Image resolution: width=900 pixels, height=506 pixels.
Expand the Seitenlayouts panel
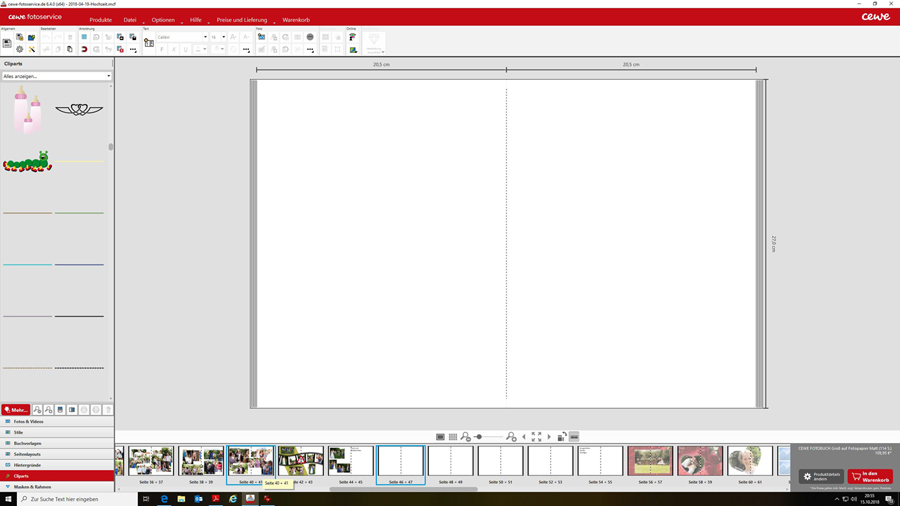pos(57,454)
